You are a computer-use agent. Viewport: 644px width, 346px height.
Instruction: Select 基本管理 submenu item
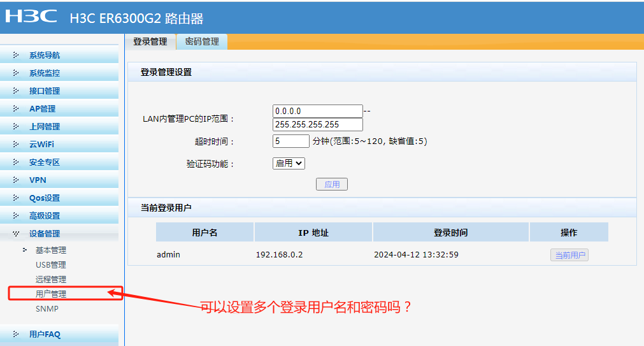(x=51, y=250)
